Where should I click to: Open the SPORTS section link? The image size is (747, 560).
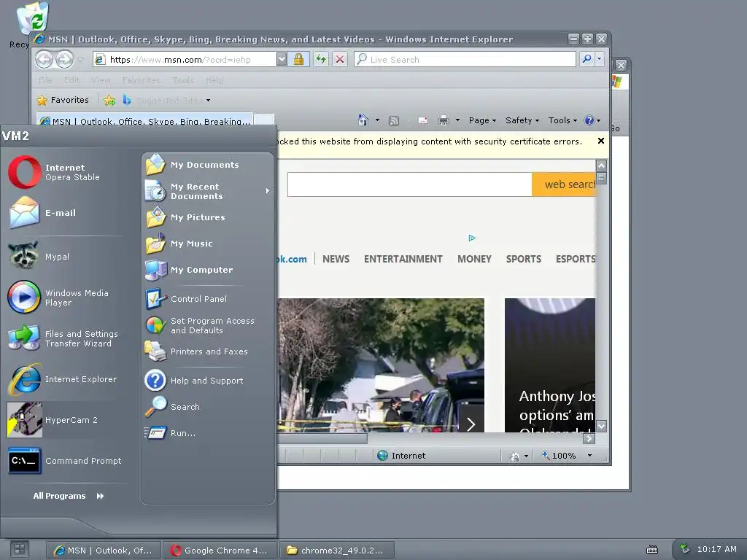point(524,259)
